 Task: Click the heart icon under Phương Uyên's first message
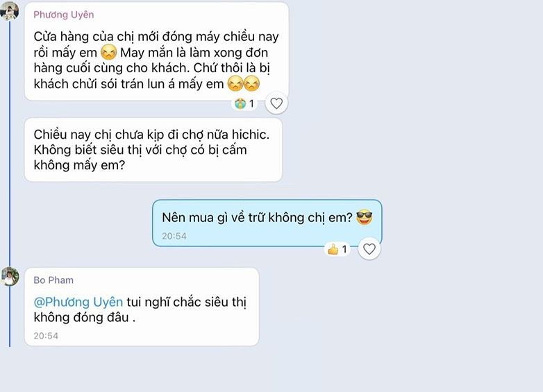click(x=276, y=103)
